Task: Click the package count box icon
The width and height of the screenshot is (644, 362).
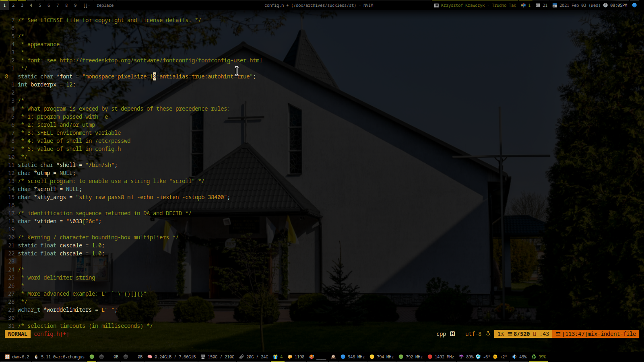Action: (290, 357)
